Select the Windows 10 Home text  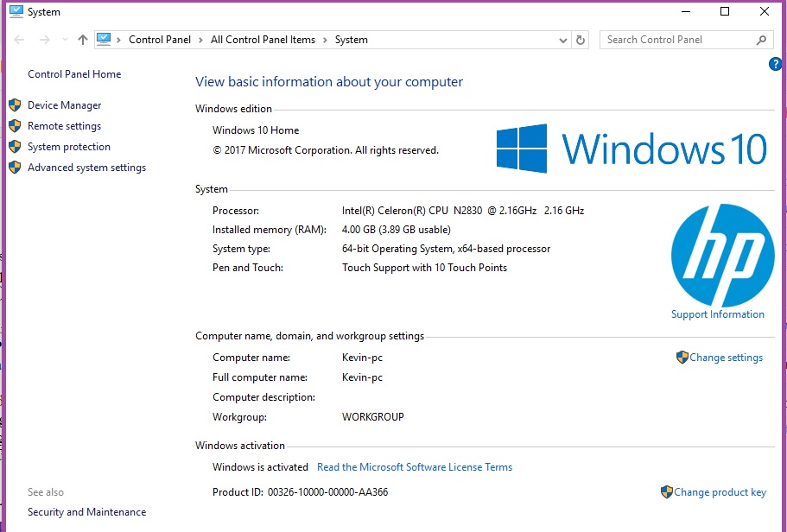(256, 130)
